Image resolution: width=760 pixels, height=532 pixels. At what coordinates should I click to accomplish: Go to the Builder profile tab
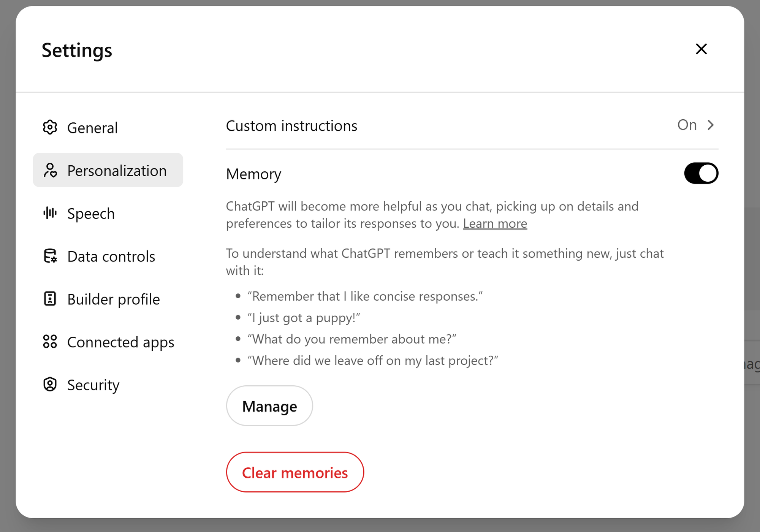[113, 299]
